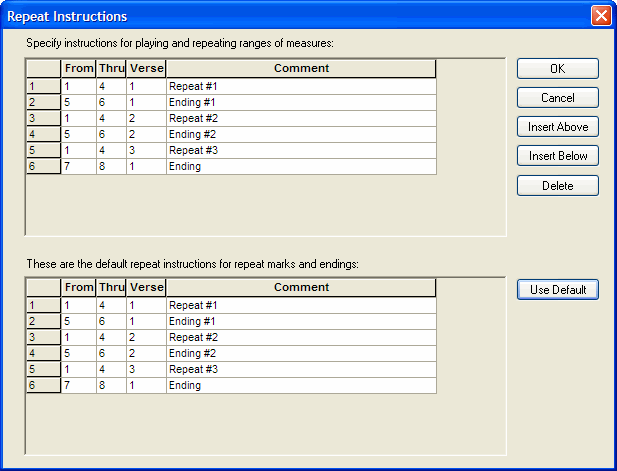Select row 1 header in top table
The height and width of the screenshot is (471, 617).
point(43,86)
